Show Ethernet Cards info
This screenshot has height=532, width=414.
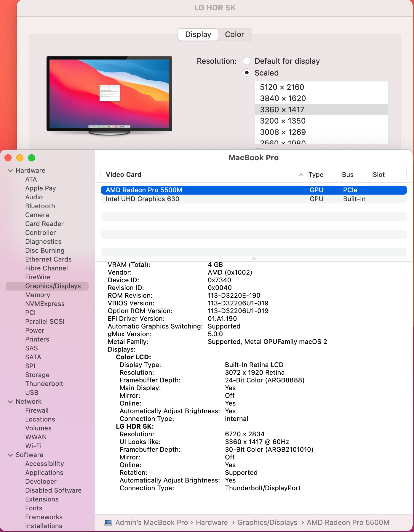pyautogui.click(x=49, y=259)
